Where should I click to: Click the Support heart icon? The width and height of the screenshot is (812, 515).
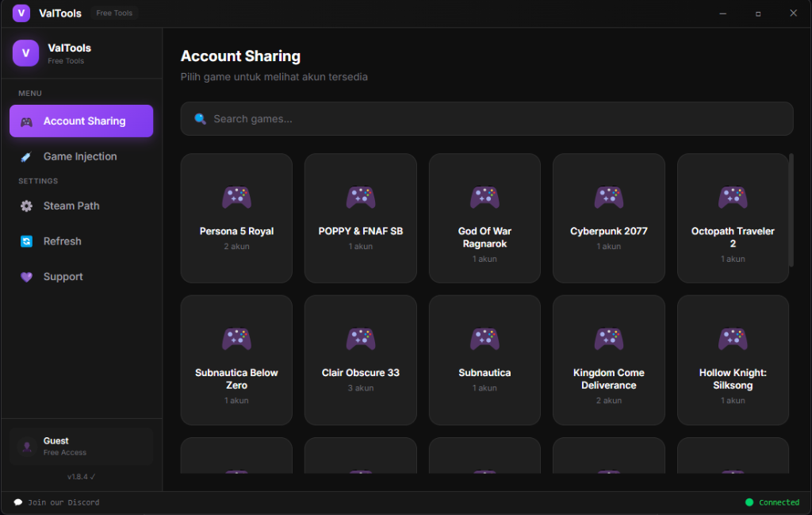click(x=26, y=276)
